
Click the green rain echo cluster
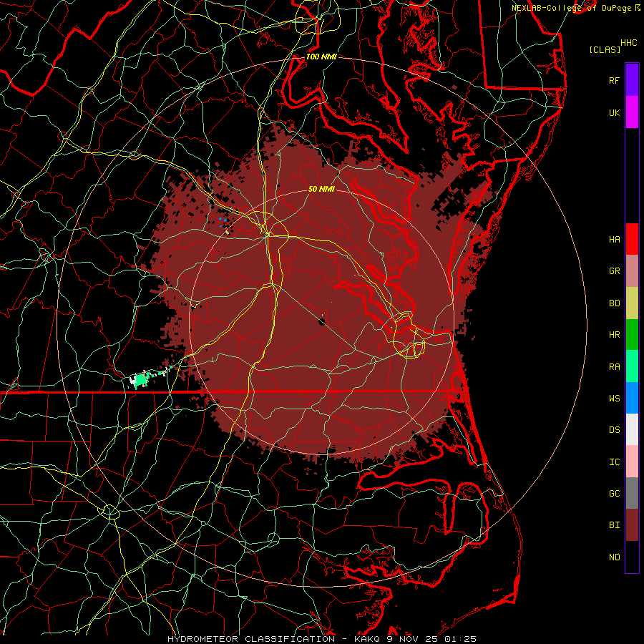[142, 379]
